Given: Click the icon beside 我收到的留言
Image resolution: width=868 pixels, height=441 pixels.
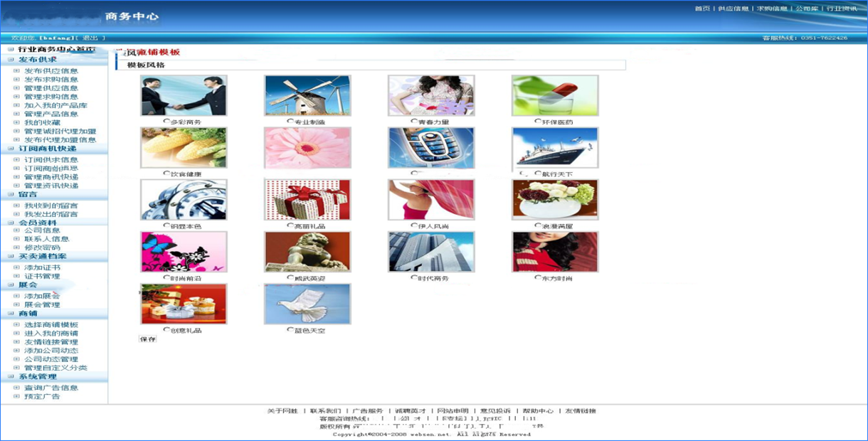Looking at the screenshot, I should coord(17,205).
